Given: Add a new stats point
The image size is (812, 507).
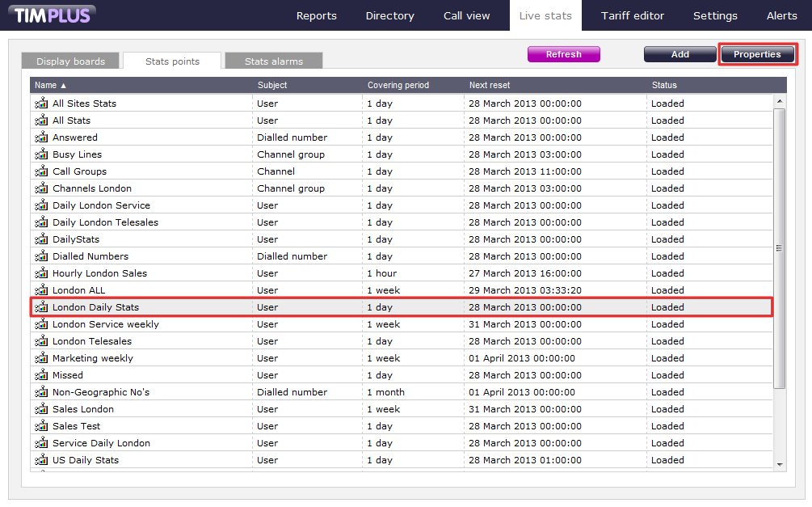Looking at the screenshot, I should tap(679, 54).
